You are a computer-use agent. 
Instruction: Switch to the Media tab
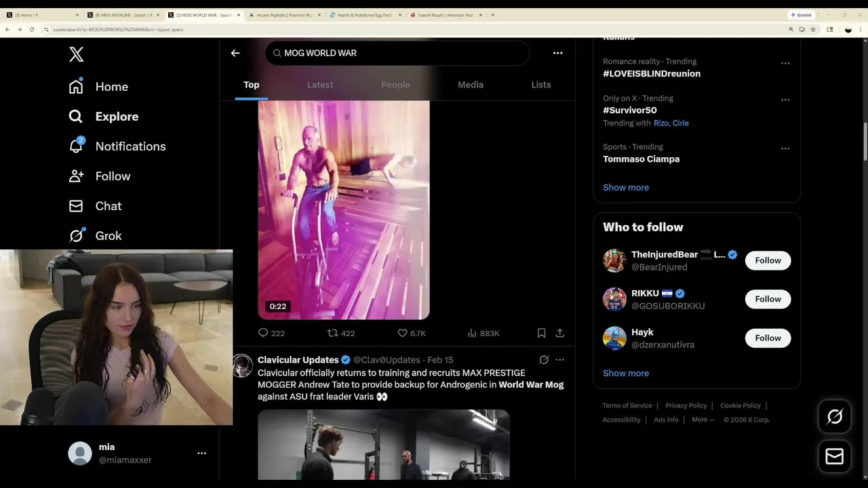tap(471, 85)
